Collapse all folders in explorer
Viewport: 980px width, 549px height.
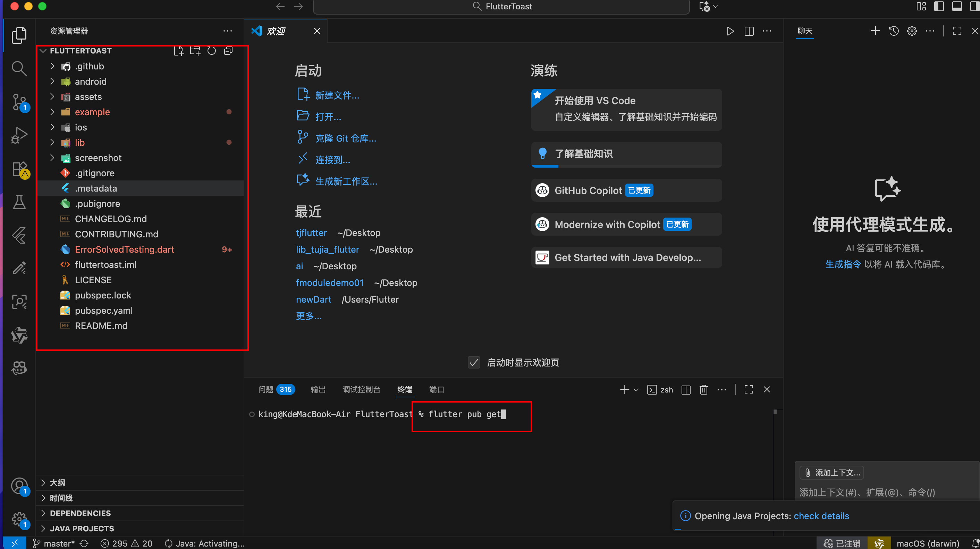pos(228,51)
